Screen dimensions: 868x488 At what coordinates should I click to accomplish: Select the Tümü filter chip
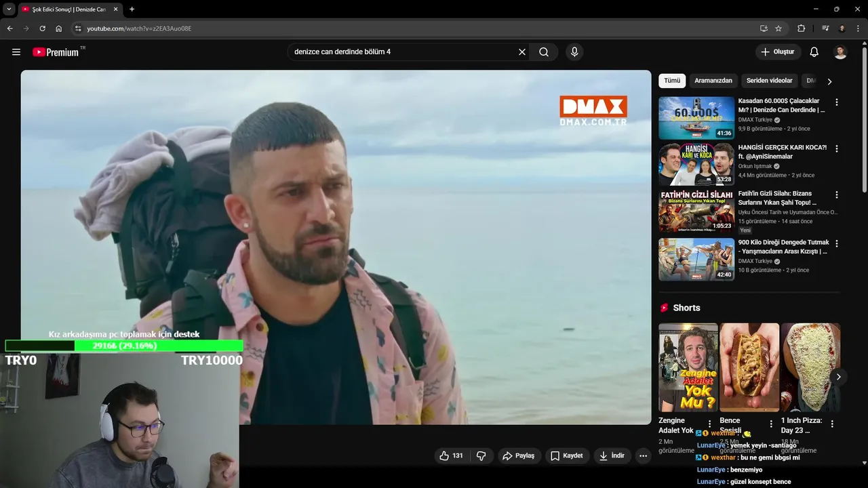click(672, 81)
